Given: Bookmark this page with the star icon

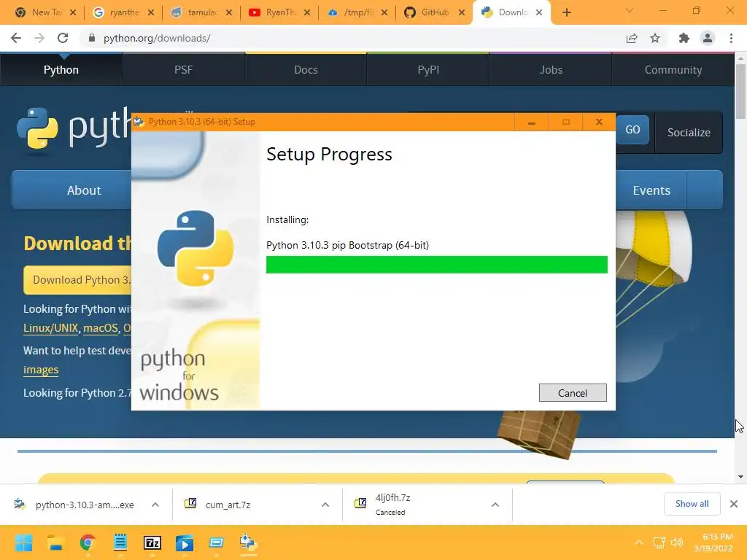Looking at the screenshot, I should 655,38.
